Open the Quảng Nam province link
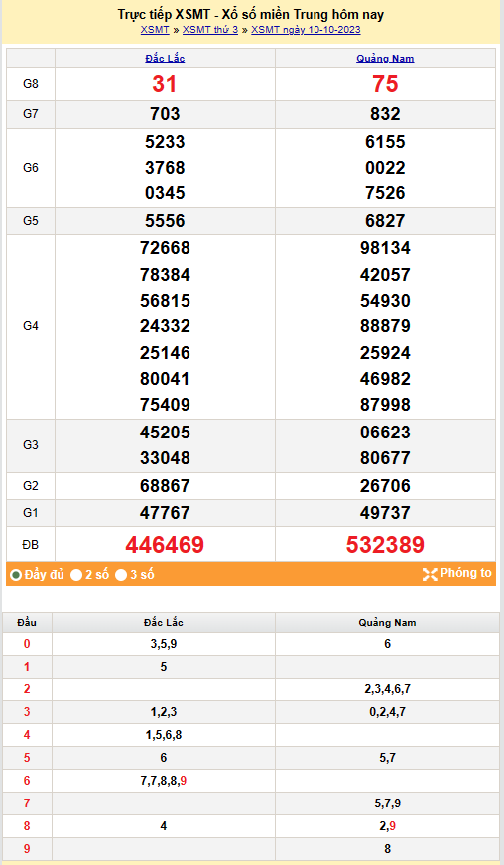The width and height of the screenshot is (504, 865). point(385,59)
